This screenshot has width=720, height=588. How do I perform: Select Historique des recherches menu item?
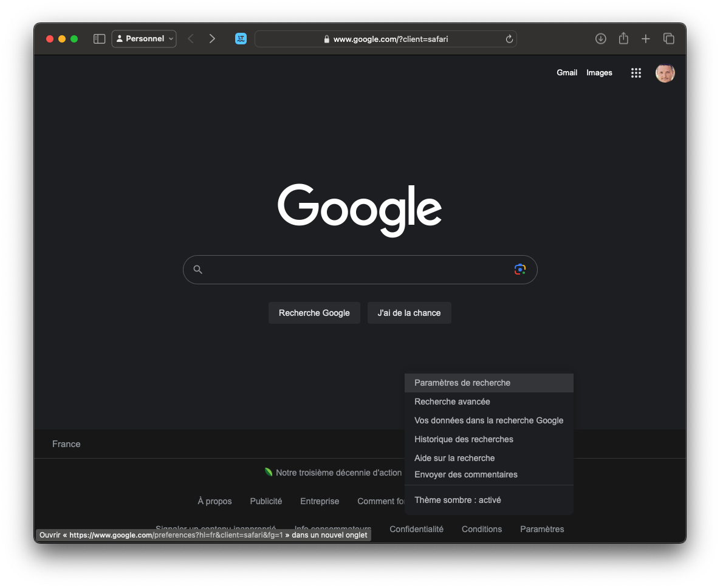[x=489, y=439]
